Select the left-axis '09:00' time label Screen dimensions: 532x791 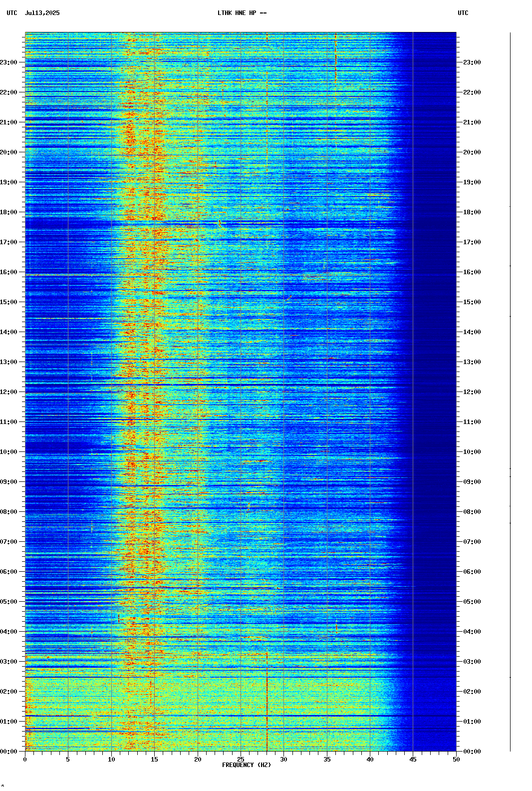coord(8,482)
